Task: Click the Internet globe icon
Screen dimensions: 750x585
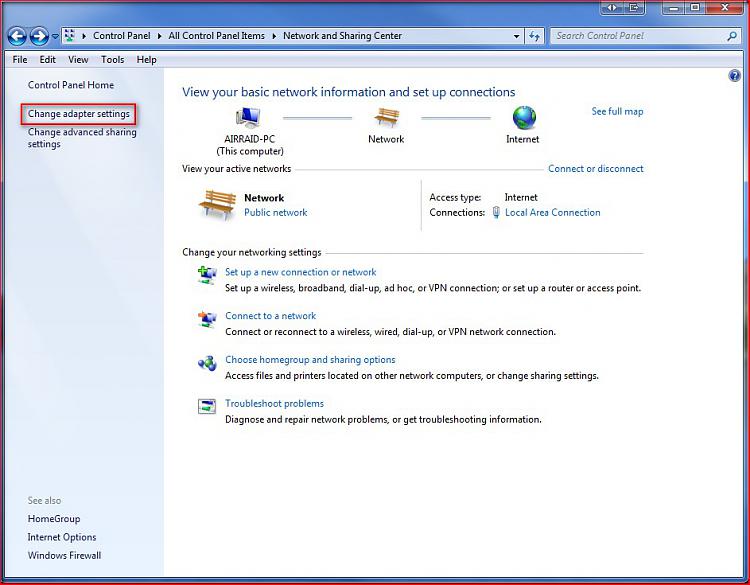Action: click(x=524, y=118)
